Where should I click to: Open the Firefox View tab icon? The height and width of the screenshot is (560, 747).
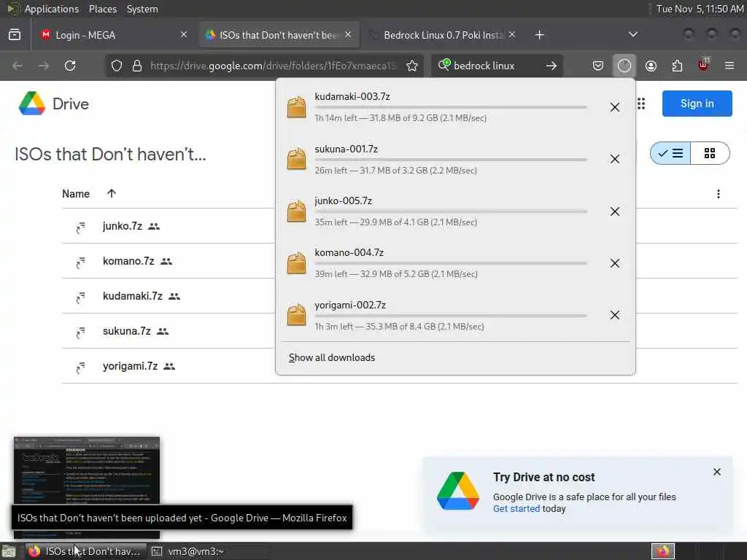(x=15, y=35)
